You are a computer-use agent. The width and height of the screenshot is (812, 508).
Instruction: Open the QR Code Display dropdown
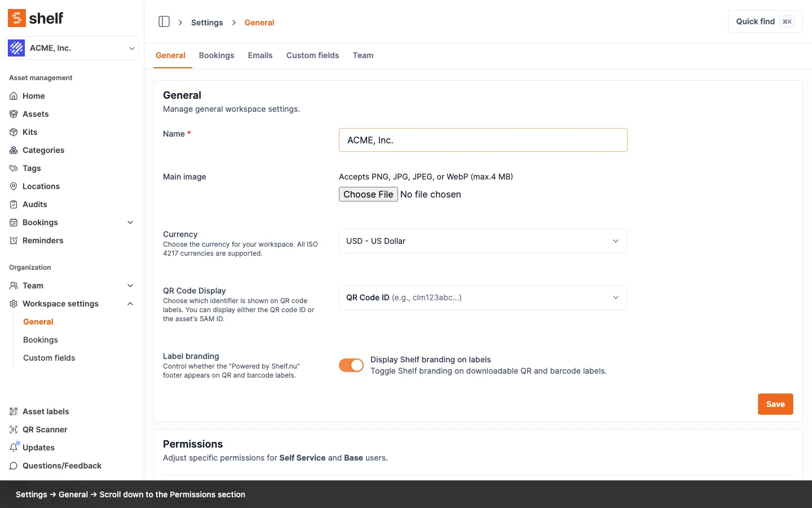(x=483, y=297)
